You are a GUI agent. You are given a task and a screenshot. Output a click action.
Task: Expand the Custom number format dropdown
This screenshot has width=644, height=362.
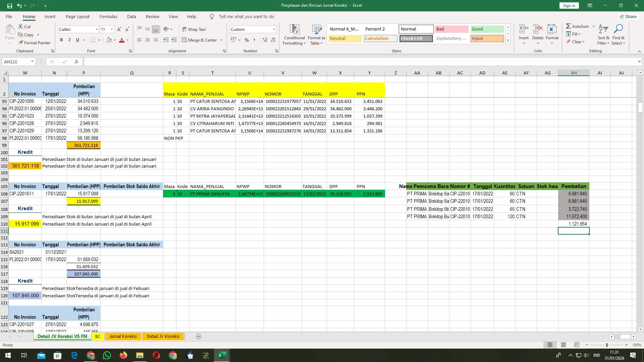274,29
